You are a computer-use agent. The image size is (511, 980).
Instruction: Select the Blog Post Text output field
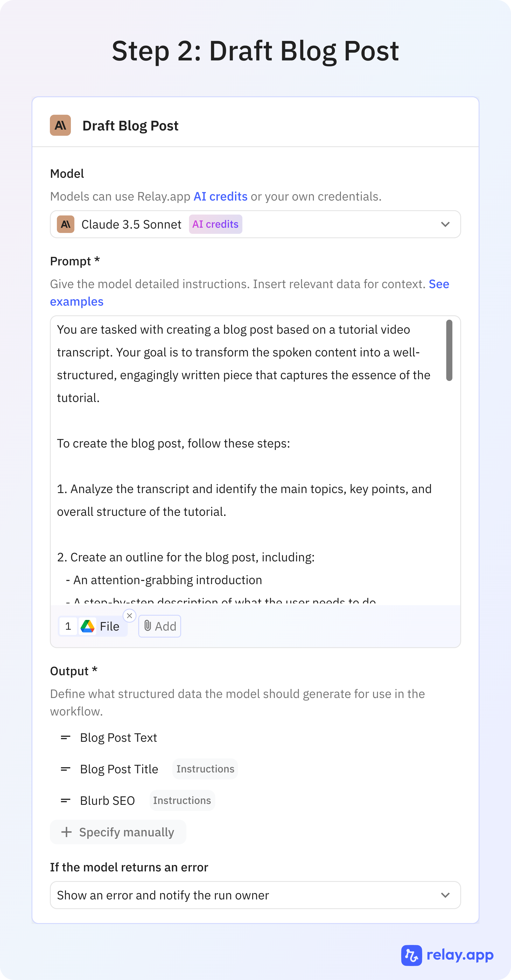click(118, 737)
